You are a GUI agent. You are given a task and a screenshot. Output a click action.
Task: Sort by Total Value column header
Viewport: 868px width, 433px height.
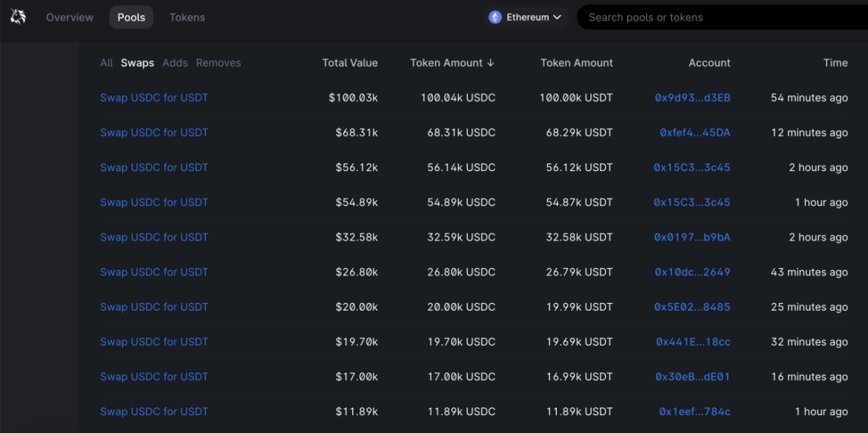pos(350,63)
